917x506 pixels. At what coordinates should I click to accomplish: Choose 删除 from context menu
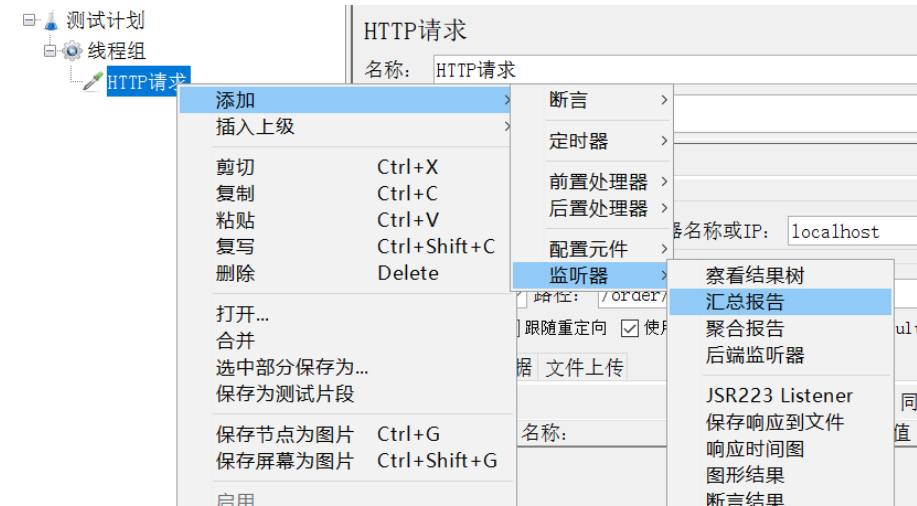point(346,273)
